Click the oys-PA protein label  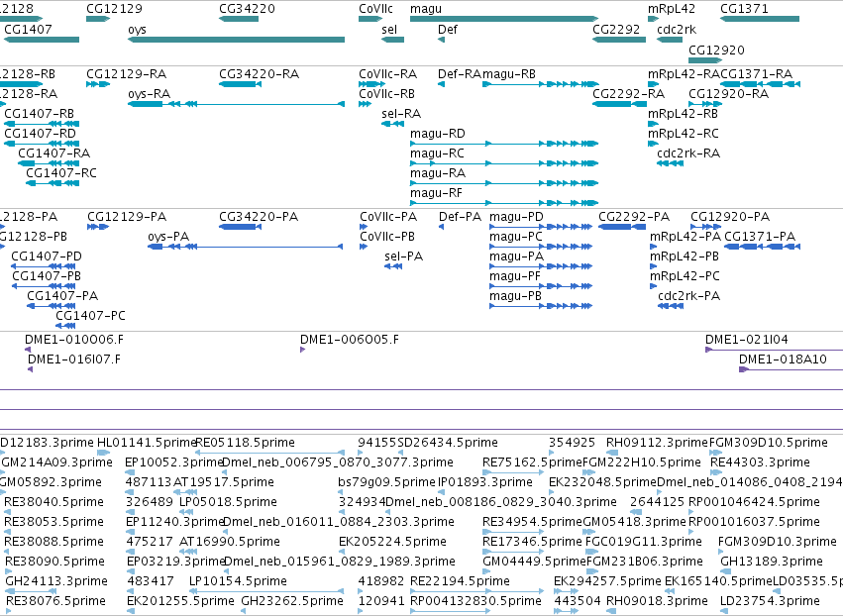(x=168, y=237)
